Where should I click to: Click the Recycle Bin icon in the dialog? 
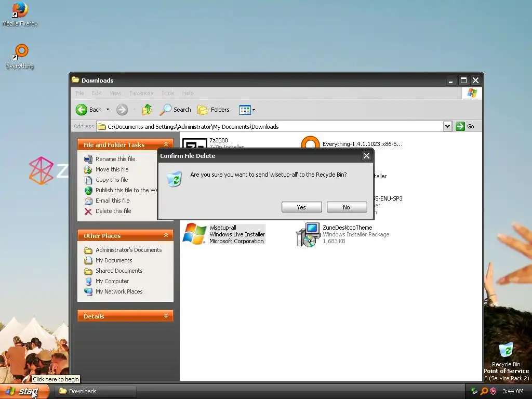click(175, 179)
